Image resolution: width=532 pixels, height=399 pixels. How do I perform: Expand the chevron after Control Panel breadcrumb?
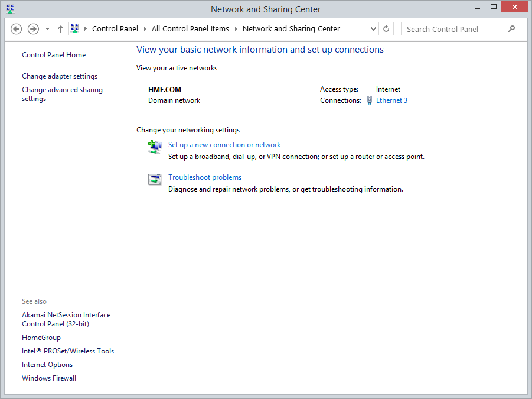tap(145, 29)
